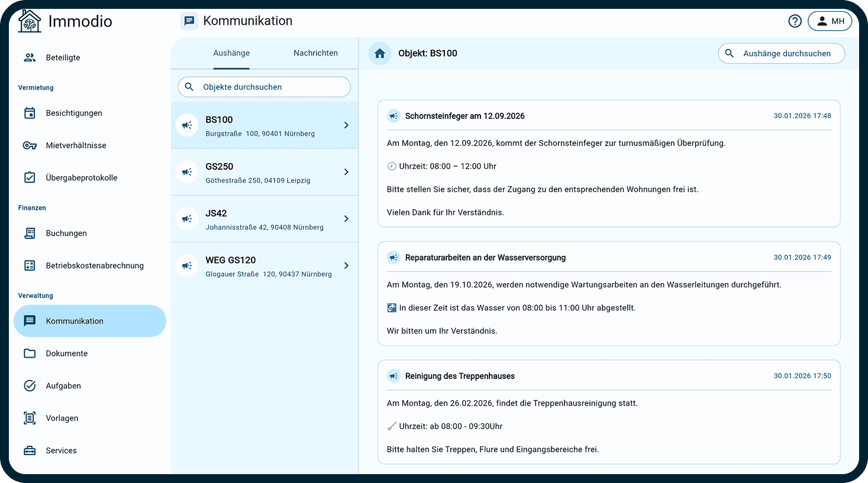Expand the JS42 chevron
The height and width of the screenshot is (483, 868).
coord(347,219)
